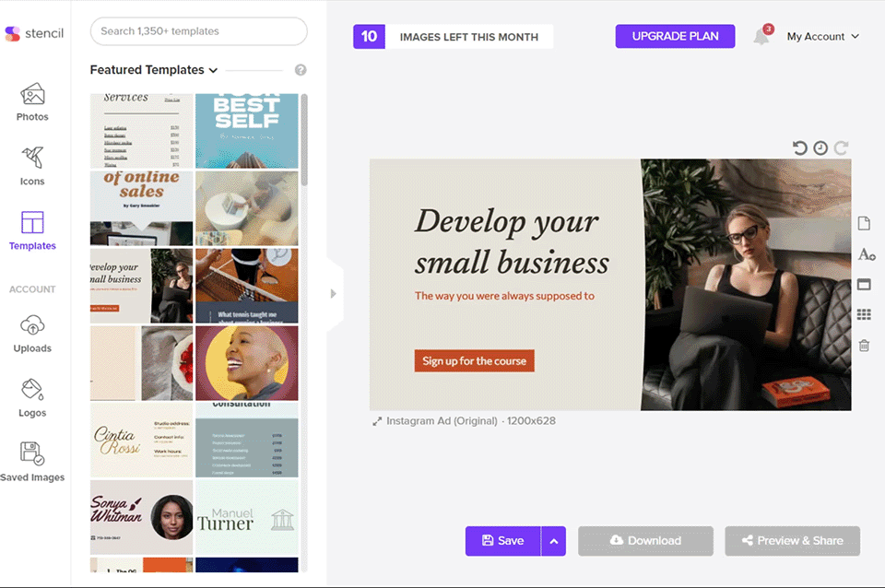Open notifications bell icon

[762, 36]
